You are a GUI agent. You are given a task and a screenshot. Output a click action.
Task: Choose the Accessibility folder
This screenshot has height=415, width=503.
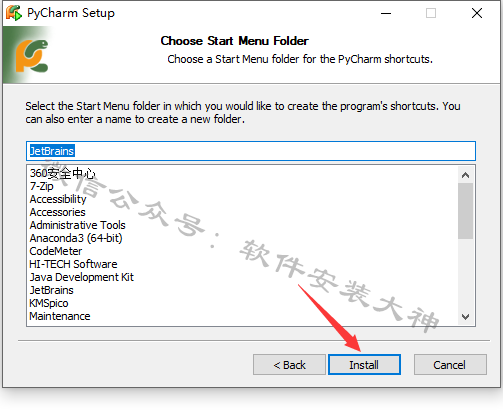pyautogui.click(x=58, y=199)
